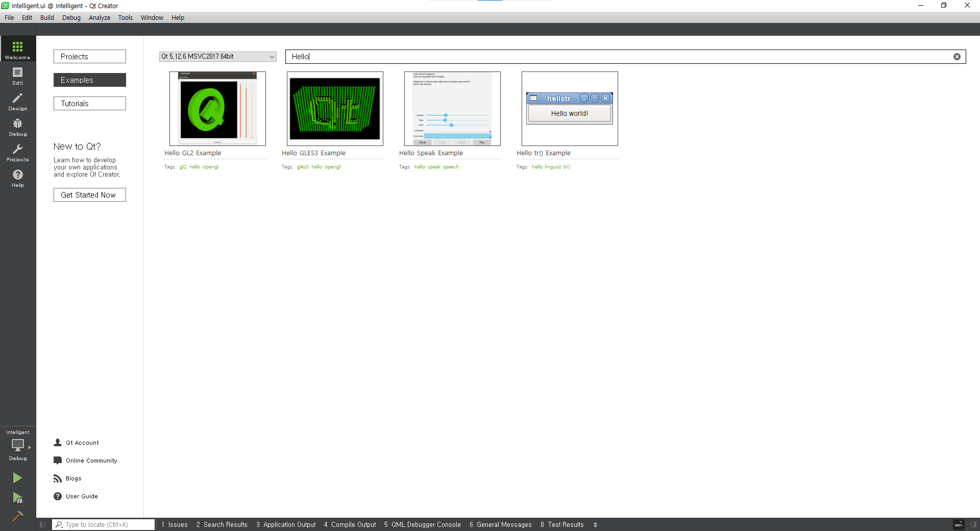
Task: Click tr() tag under Hello tr() Example
Action: pyautogui.click(x=567, y=167)
